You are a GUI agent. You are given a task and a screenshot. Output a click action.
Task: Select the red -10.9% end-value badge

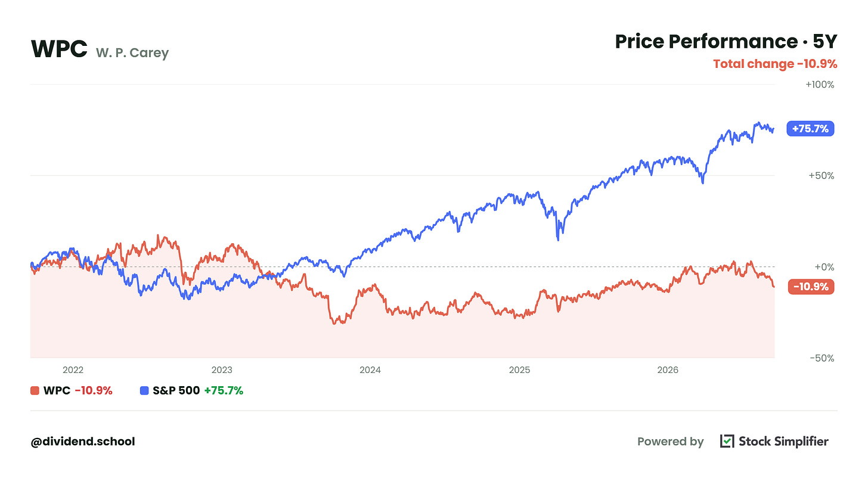(811, 287)
